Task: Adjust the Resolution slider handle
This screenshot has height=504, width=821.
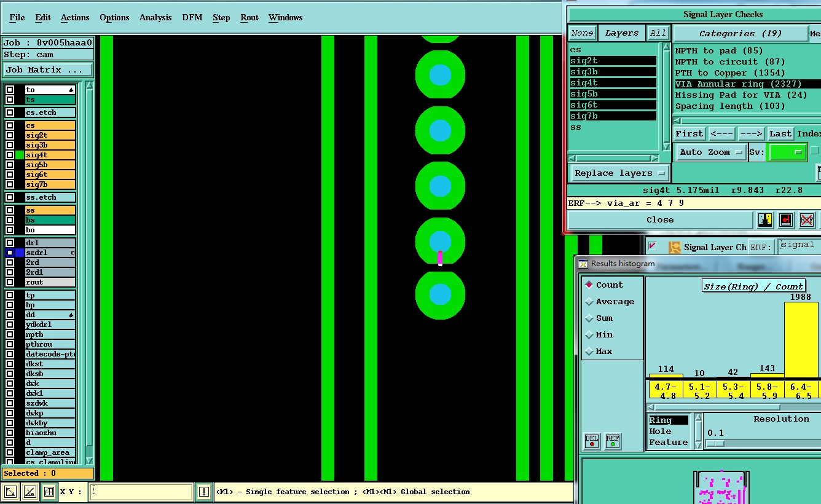Action: coord(715,443)
